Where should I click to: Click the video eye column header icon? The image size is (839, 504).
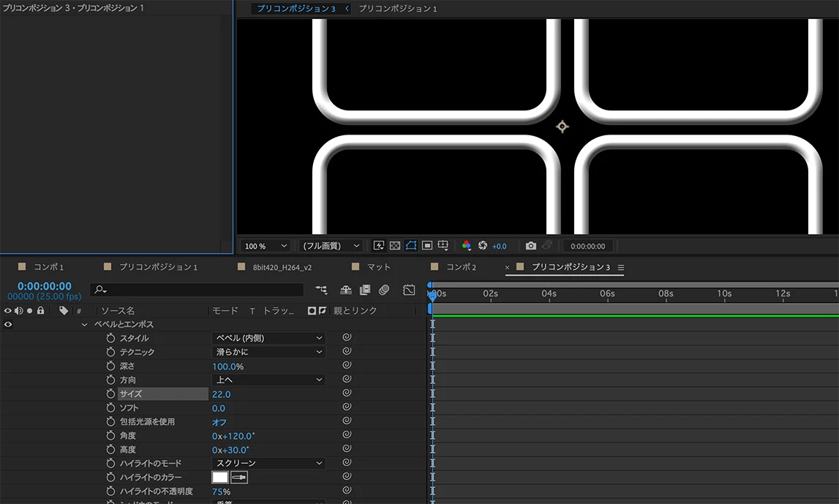(x=7, y=310)
